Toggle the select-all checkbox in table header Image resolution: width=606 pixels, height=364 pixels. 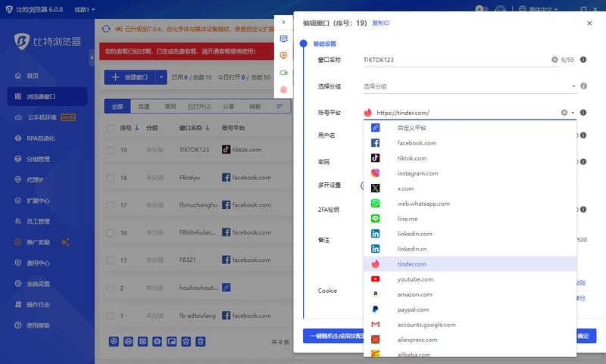110,128
